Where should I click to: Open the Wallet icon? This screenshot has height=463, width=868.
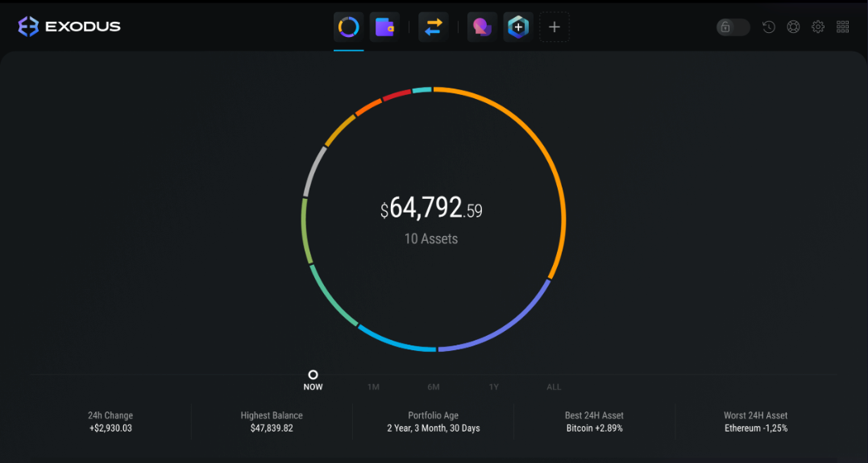(384, 27)
